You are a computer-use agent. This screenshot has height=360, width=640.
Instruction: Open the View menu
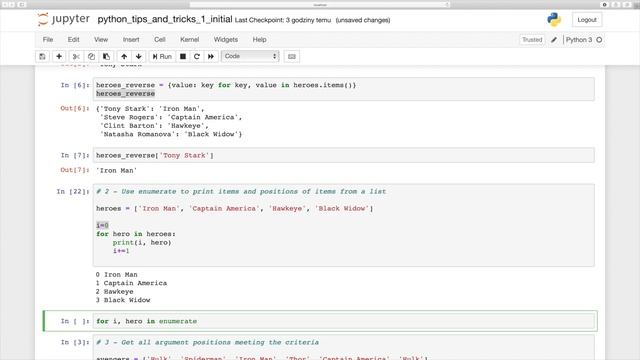point(101,40)
